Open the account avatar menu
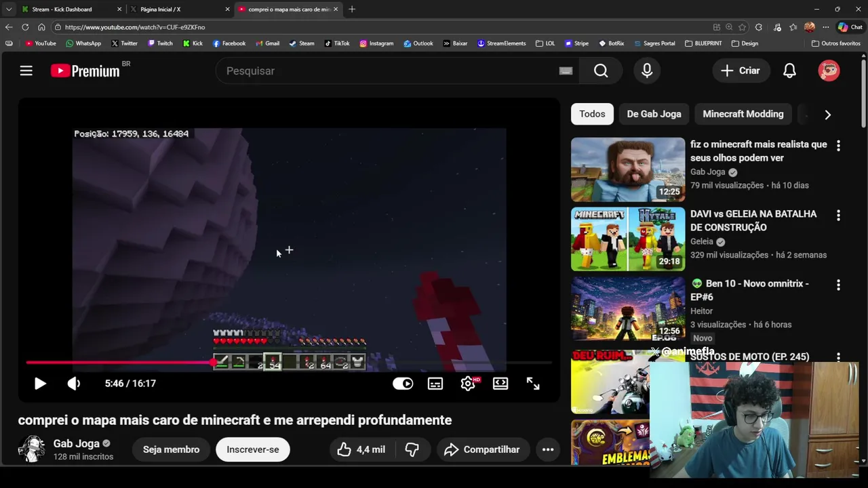Viewport: 868px width, 488px height. click(829, 70)
